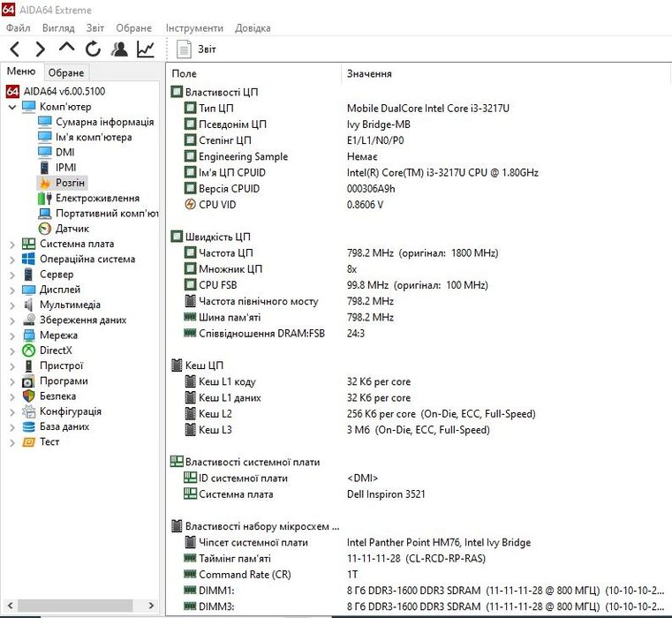This screenshot has height=618, width=672.
Task: Switch to the Обране sidebar tab
Action: pos(66,73)
